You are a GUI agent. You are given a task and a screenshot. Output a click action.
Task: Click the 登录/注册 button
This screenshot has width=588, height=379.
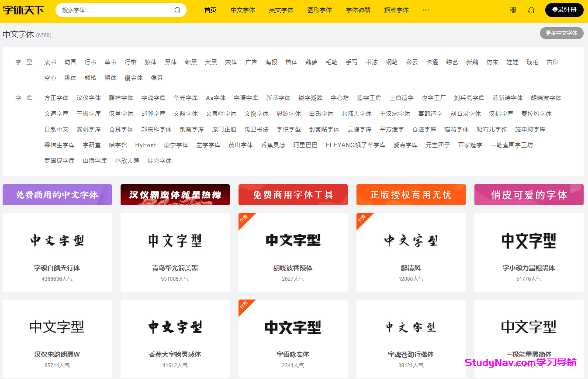[x=564, y=10]
